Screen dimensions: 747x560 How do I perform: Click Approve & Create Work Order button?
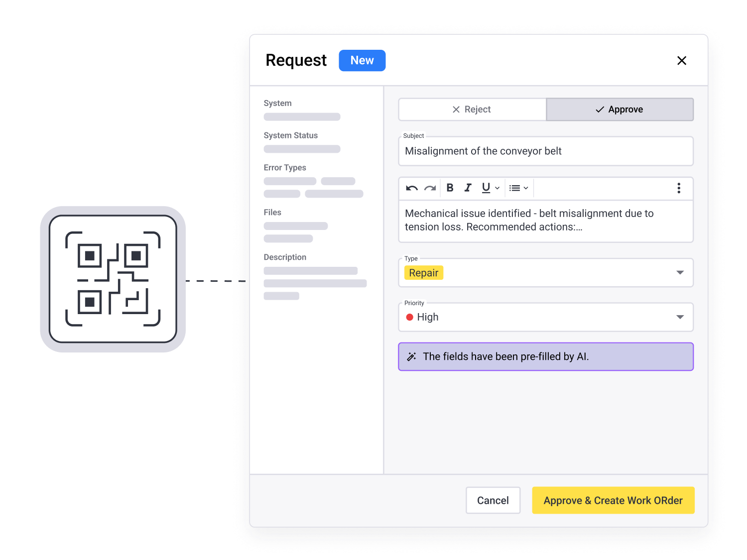[x=613, y=500]
